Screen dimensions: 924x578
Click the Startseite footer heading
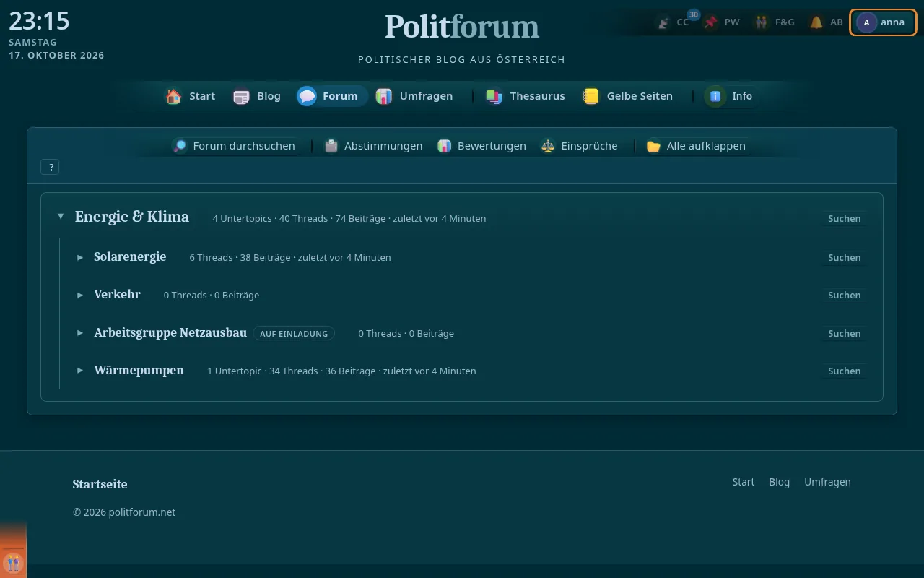(x=100, y=484)
